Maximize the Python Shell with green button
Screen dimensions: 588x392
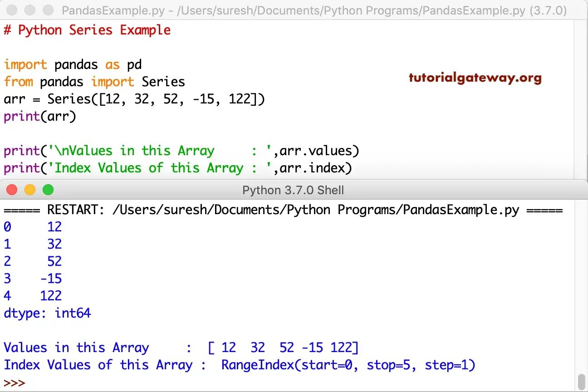(x=48, y=190)
